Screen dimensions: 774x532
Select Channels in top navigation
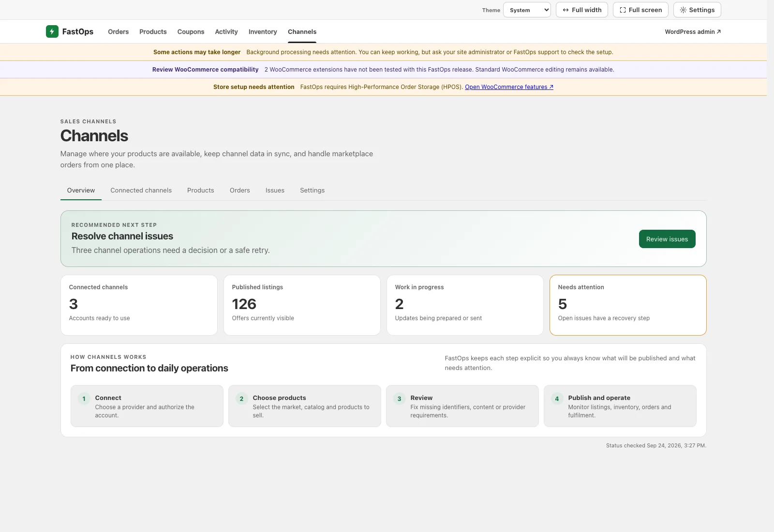[x=302, y=31]
